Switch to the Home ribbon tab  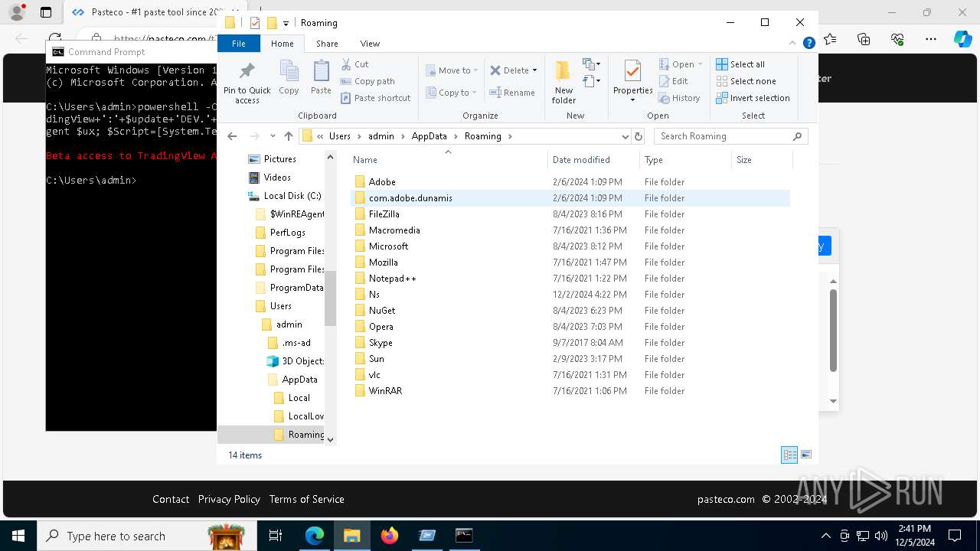click(x=283, y=44)
